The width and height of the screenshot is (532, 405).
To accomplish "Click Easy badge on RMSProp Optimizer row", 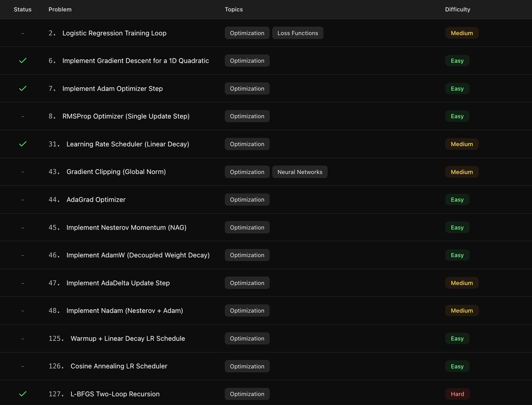I will pyautogui.click(x=457, y=116).
